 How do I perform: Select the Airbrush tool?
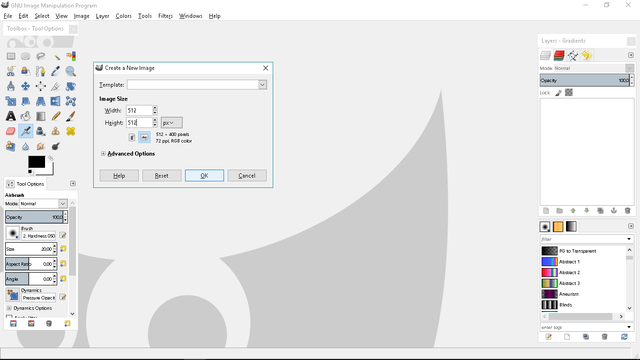click(26, 131)
